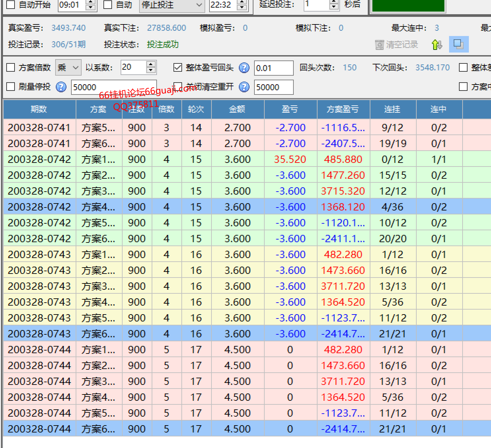Viewport: 491px width, 448px height.
Task: Select highlighted row 200328-0742 方案4
Action: 247,207
